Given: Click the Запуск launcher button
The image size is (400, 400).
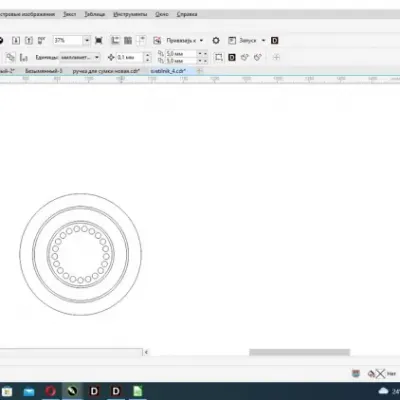Looking at the screenshot, I should point(242,40).
